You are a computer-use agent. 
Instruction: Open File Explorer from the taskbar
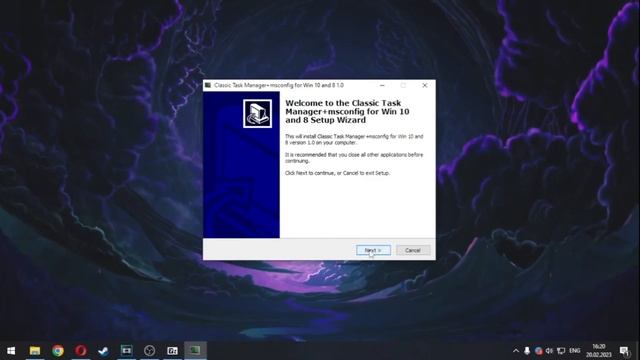pos(35,351)
